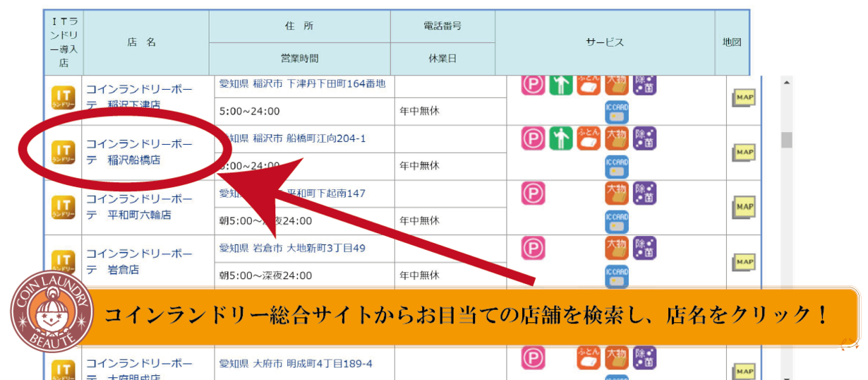Click the IT laundry icon for 稲沢下津店
The width and height of the screenshot is (868, 380).
[x=63, y=97]
